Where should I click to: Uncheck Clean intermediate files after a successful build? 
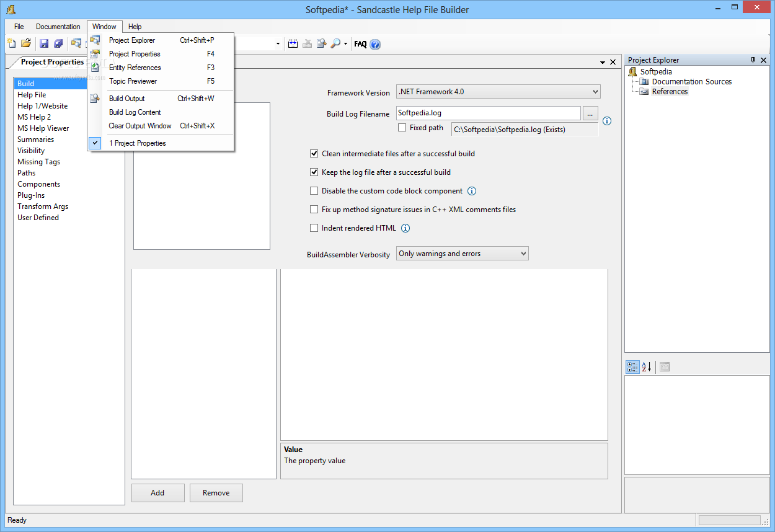coord(314,154)
